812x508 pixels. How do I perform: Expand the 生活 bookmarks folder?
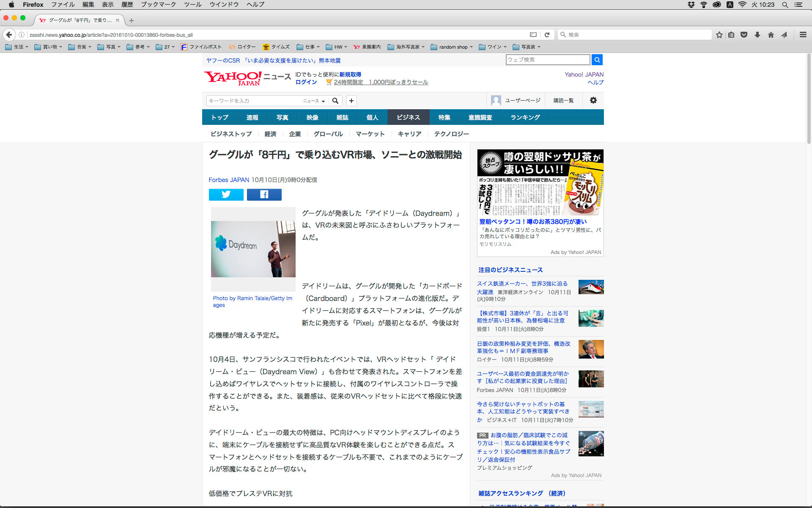tap(17, 47)
